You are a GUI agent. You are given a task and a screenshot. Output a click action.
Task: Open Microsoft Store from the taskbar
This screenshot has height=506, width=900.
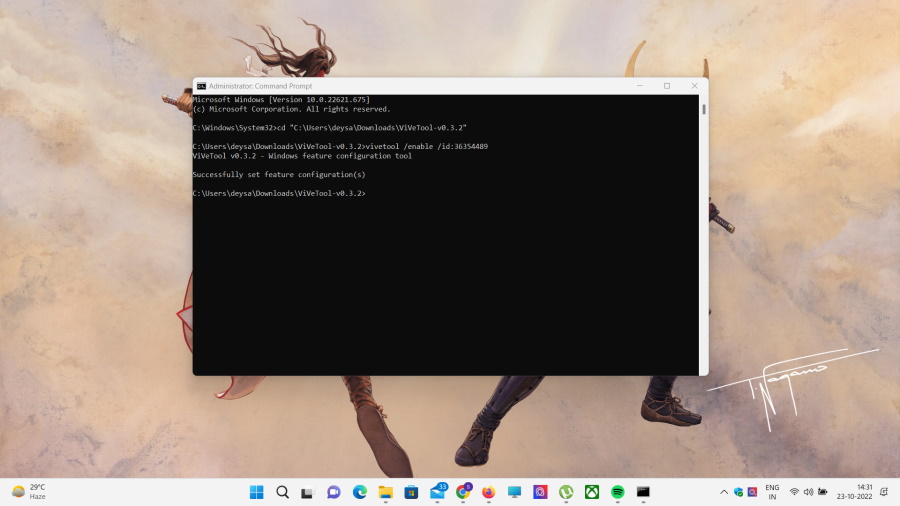point(411,492)
